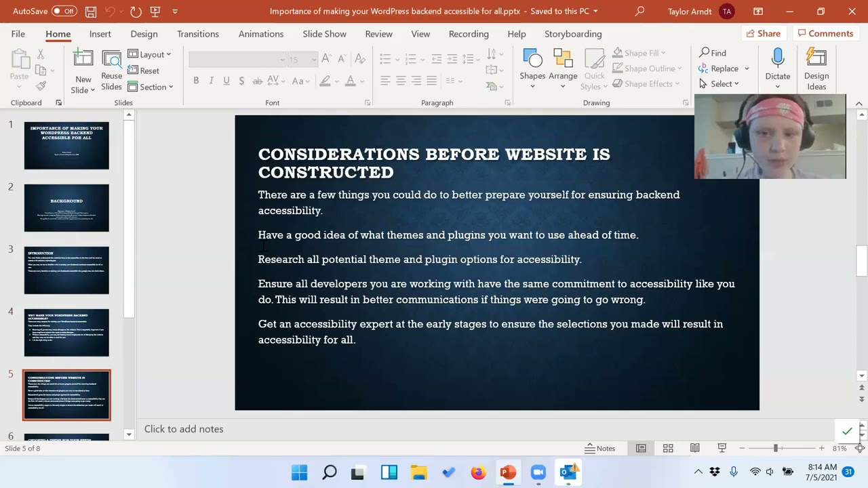The image size is (868, 488).
Task: Start presentation from beginning icon
Action: pos(155,12)
